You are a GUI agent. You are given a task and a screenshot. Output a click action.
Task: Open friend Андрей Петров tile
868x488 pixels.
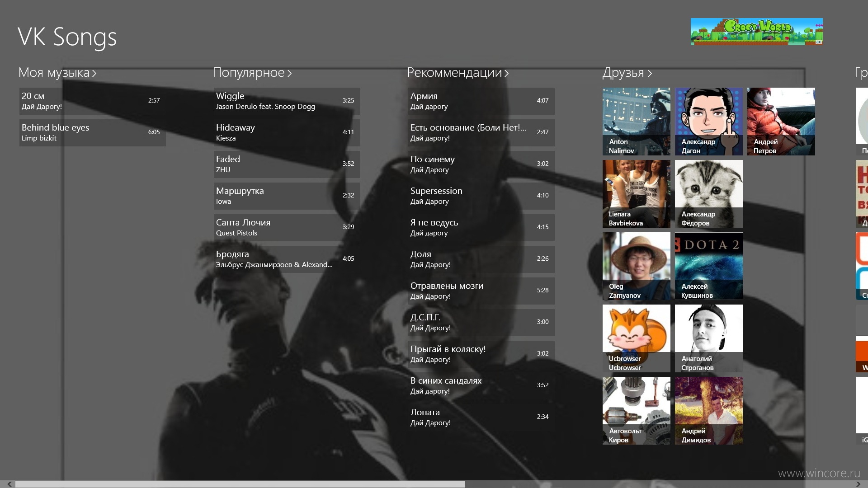781,122
